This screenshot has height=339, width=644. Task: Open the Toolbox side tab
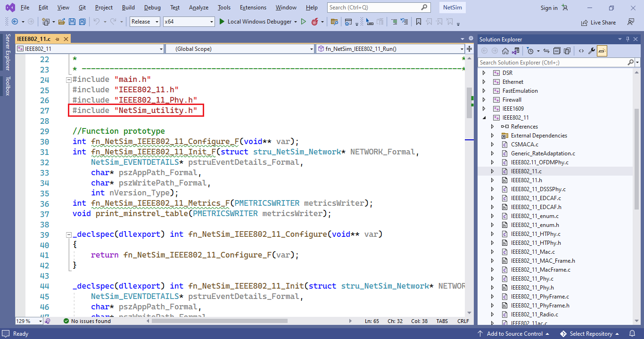tap(7, 86)
